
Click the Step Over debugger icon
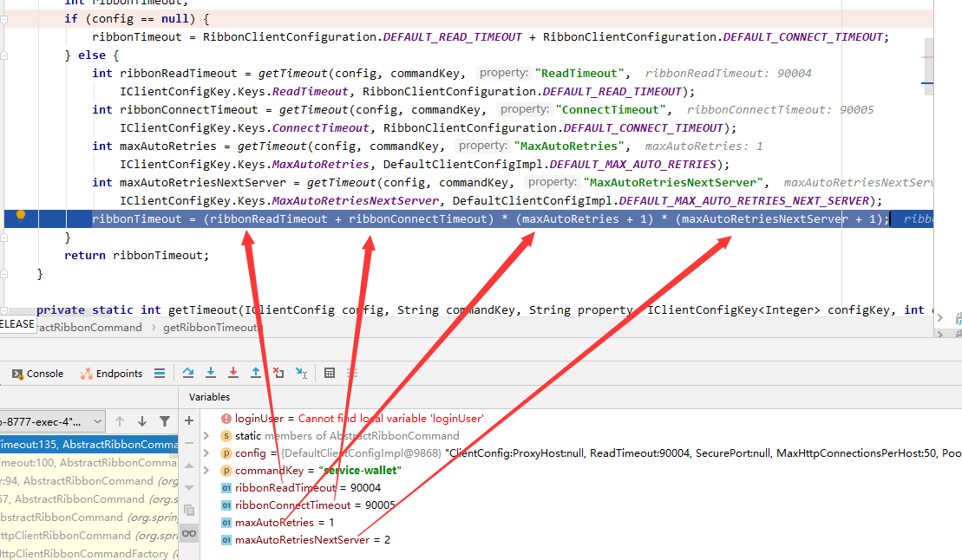pyautogui.click(x=188, y=372)
